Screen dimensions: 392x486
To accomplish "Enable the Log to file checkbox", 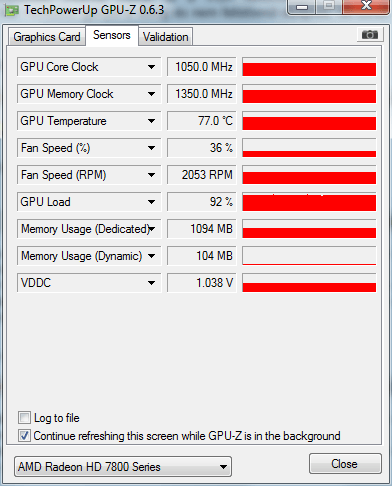I will (24, 417).
